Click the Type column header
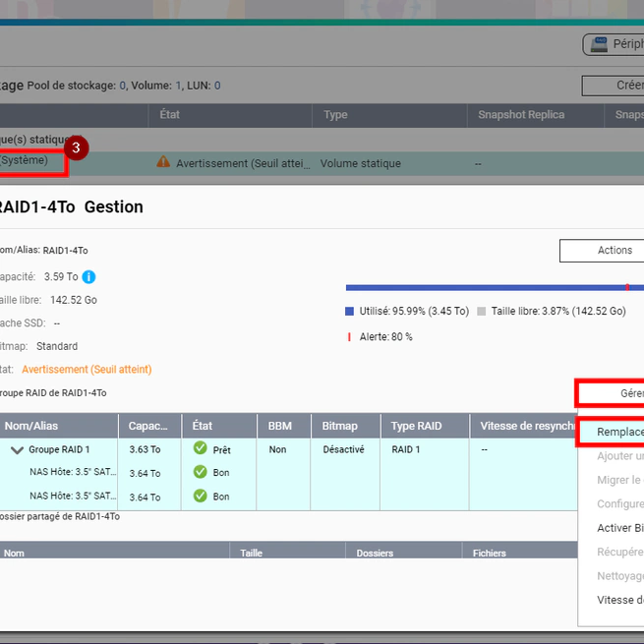Screen dimensions: 644x644 (x=389, y=115)
